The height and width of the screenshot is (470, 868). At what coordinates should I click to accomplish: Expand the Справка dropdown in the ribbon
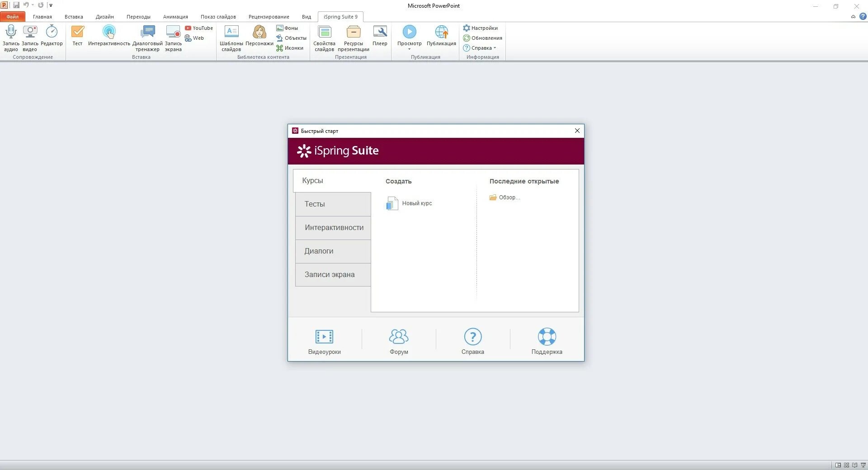click(495, 48)
